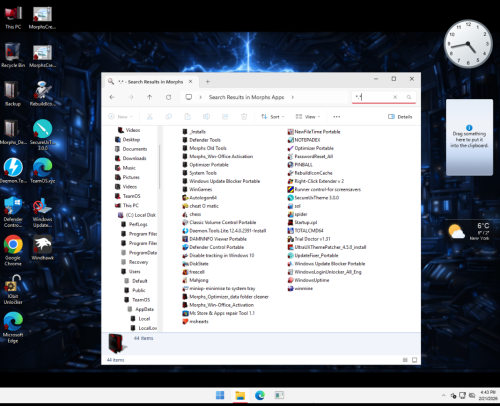The width and height of the screenshot is (500, 406).
Task: Open the View dropdown
Action: (308, 117)
